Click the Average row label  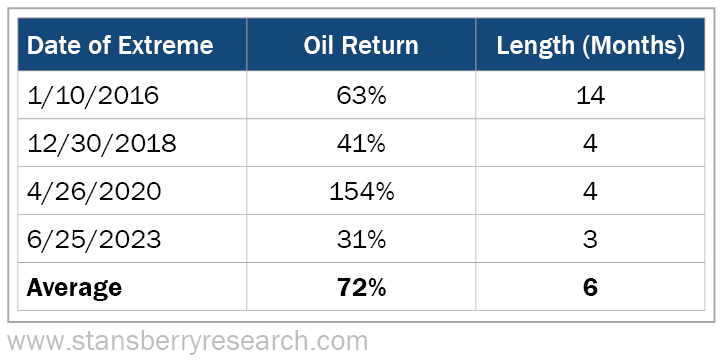pyautogui.click(x=74, y=288)
